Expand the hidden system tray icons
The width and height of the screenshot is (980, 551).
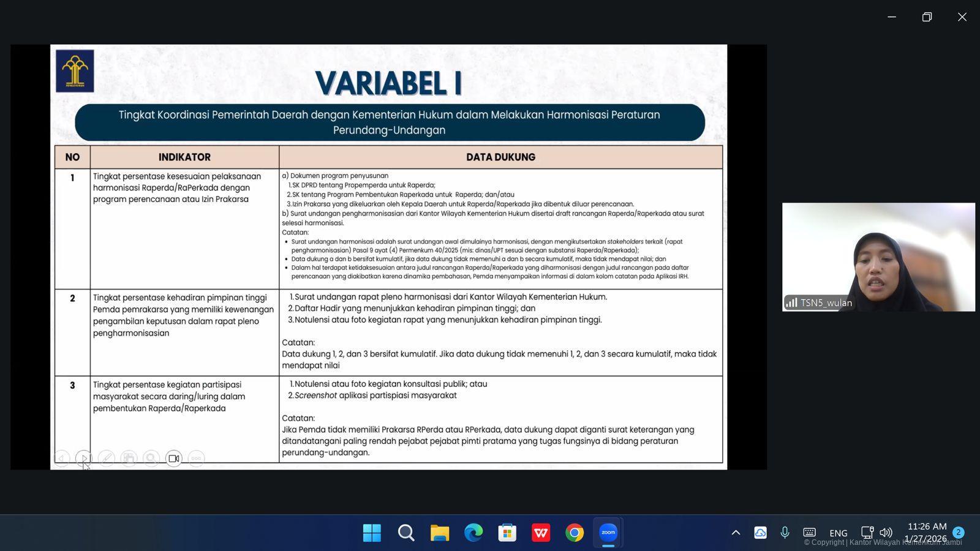[736, 533]
